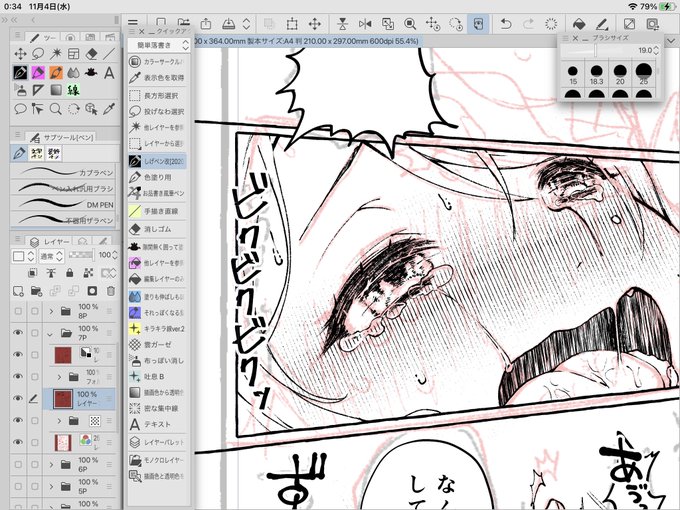Image resolution: width=680 pixels, height=510 pixels.
Task: Open the 簡単落書き quick access set dropdown
Action: click(x=159, y=45)
